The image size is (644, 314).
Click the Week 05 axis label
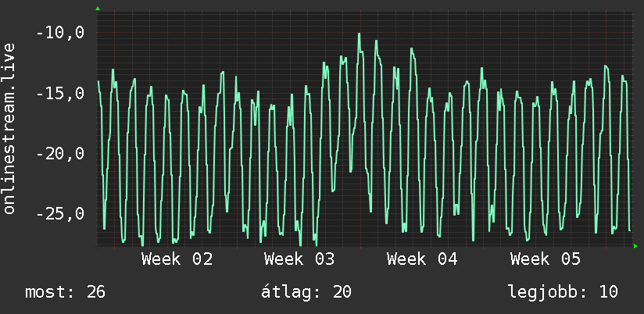[x=546, y=259]
